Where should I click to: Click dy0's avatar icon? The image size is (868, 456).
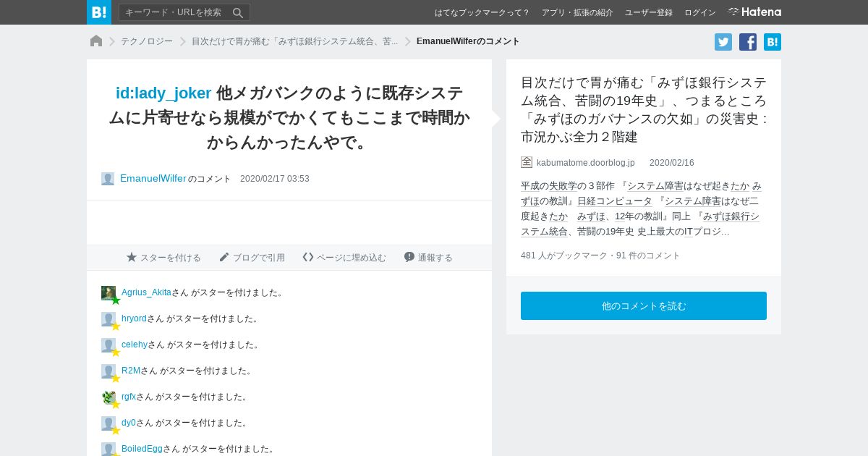pyautogui.click(x=109, y=423)
